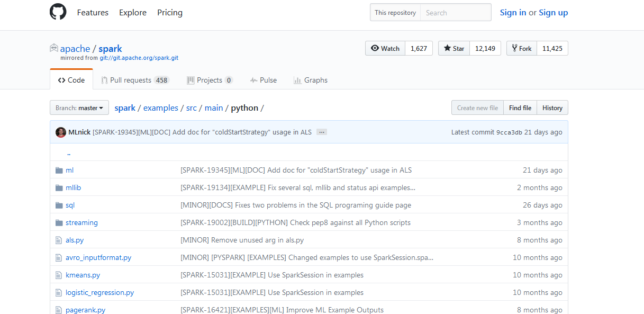Open avro_inputformat.py file

98,257
